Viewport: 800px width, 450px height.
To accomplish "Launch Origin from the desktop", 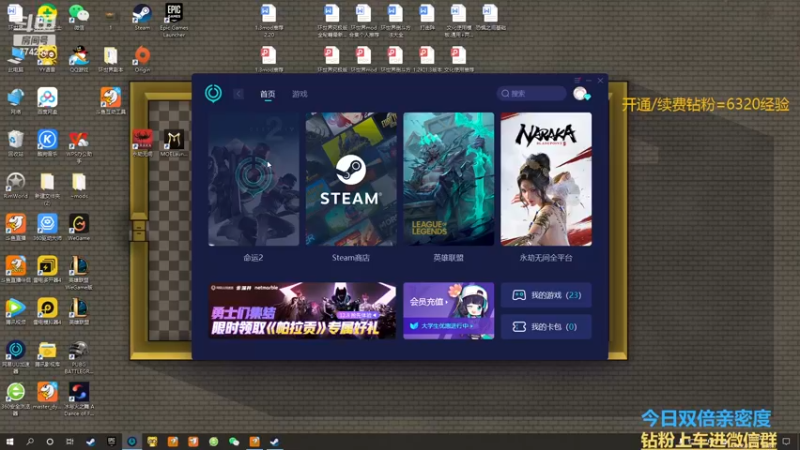I will (x=142, y=59).
